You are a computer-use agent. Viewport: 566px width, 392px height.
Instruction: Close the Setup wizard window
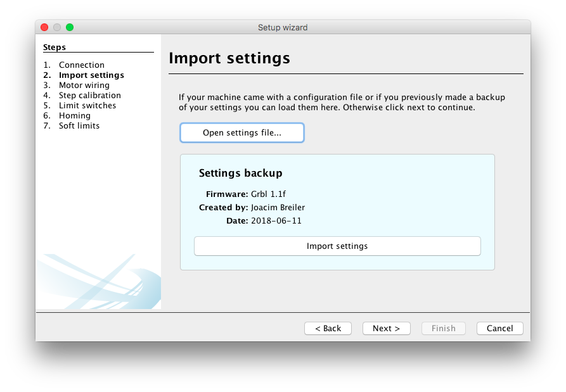click(x=44, y=27)
